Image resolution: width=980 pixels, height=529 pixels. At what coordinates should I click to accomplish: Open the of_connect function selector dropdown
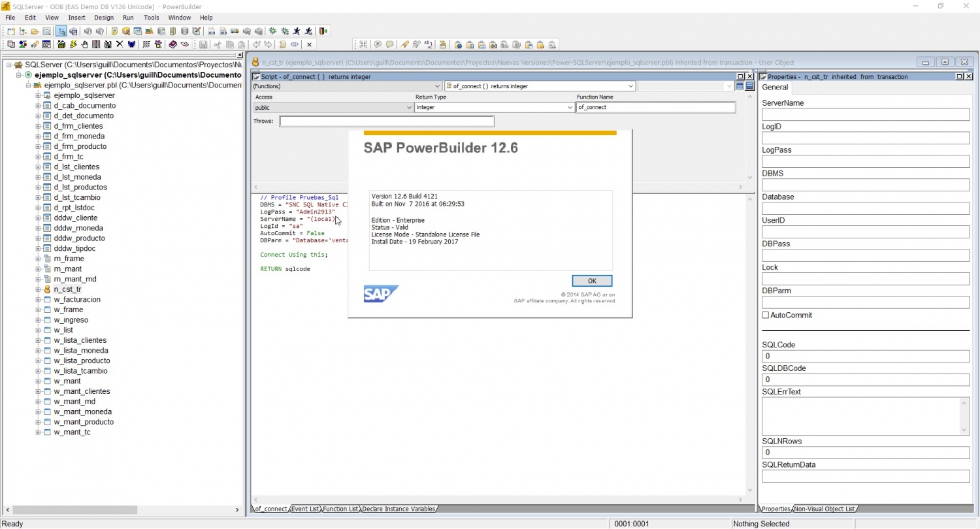630,86
